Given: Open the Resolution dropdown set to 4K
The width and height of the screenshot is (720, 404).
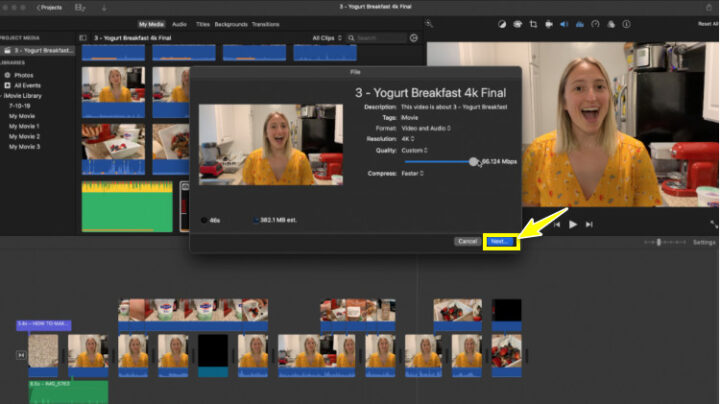Looking at the screenshot, I should pyautogui.click(x=408, y=139).
